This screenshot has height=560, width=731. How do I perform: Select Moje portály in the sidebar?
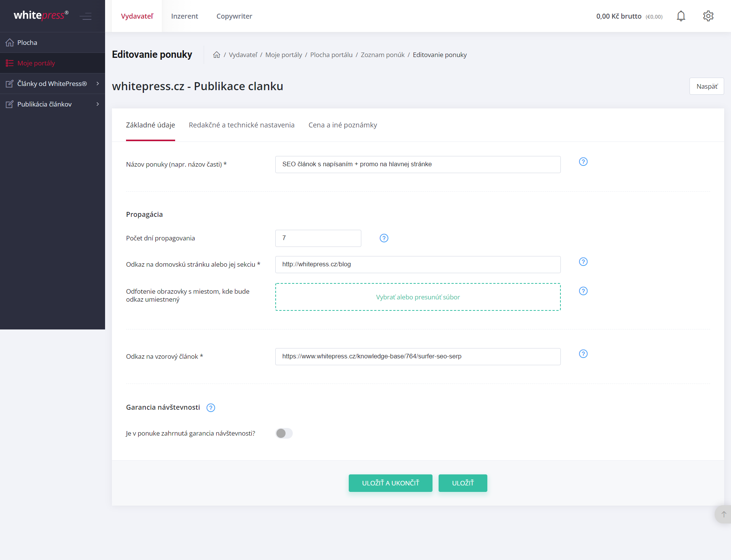tap(53, 63)
